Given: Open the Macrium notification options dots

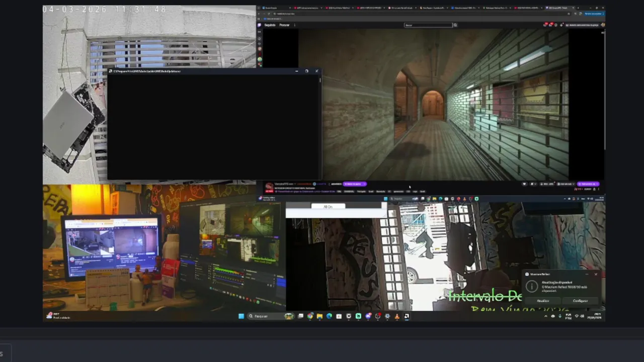Looking at the screenshot, I should point(587,274).
